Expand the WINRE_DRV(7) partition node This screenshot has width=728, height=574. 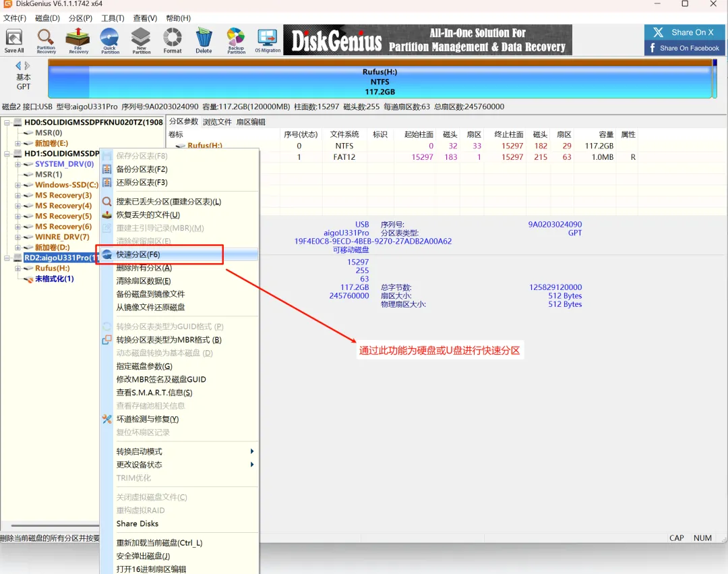coord(17,237)
